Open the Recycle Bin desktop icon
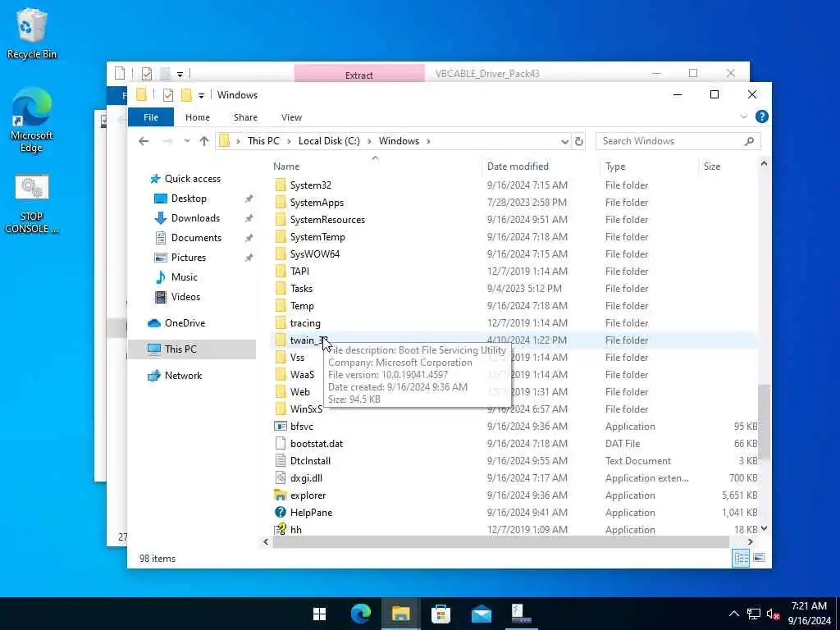The image size is (840, 630). click(x=32, y=33)
